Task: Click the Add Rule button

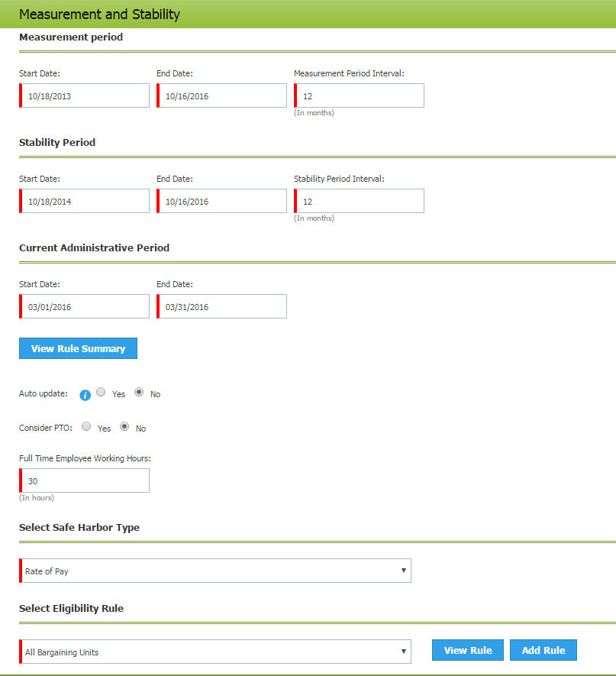Action: [543, 650]
